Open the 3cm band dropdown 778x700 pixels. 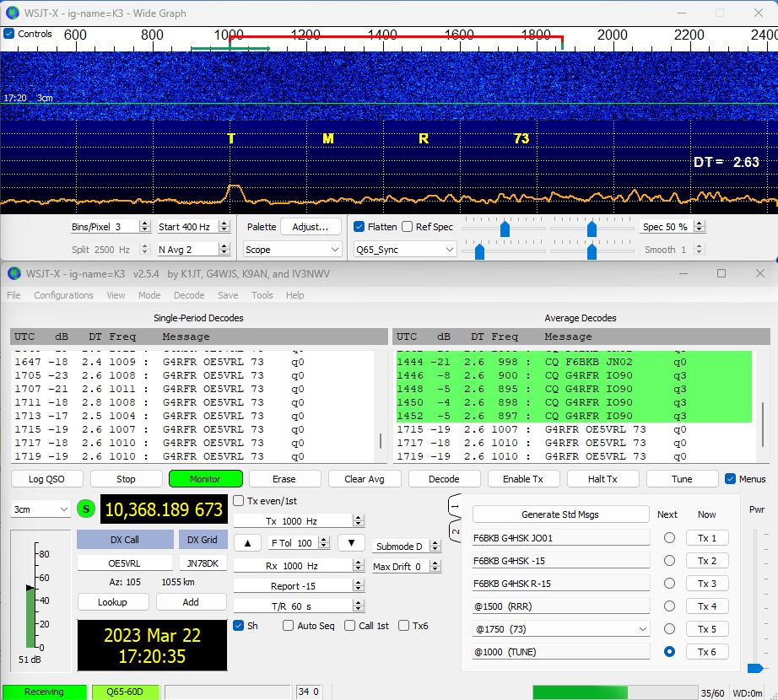(41, 509)
